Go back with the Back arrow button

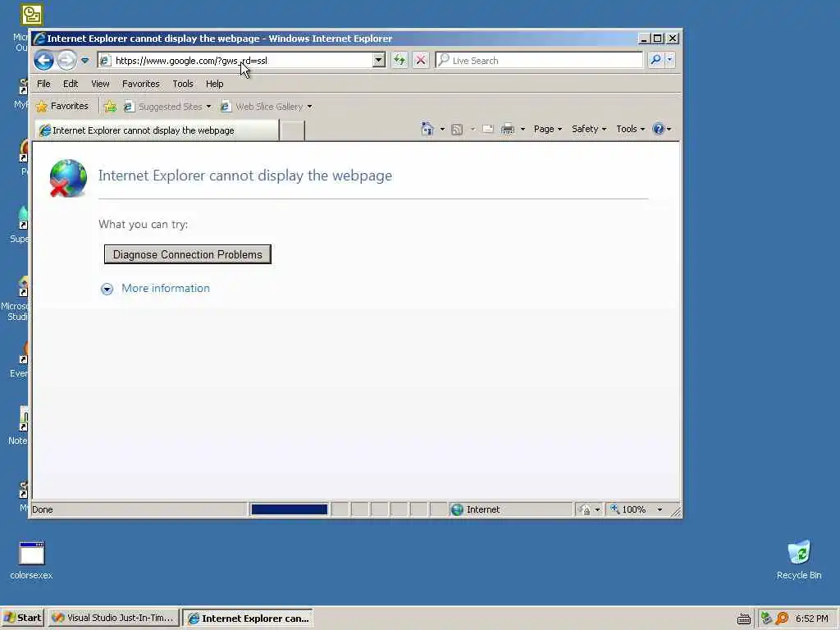tap(44, 60)
